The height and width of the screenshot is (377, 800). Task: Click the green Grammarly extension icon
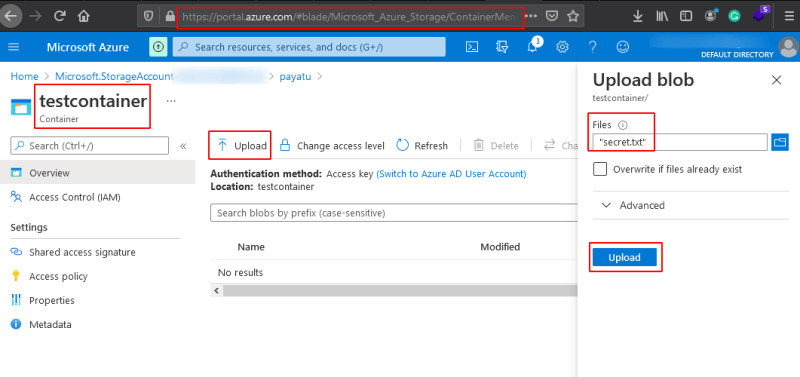734,16
